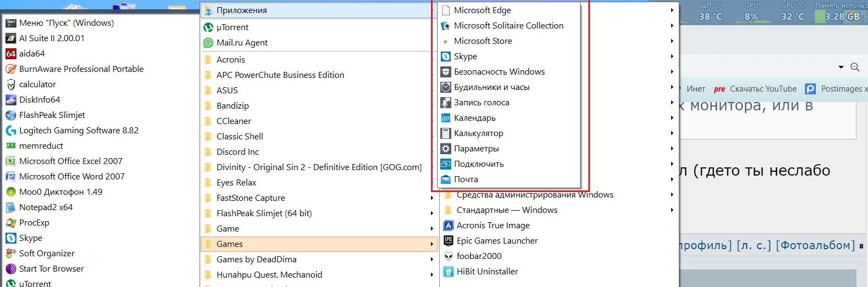Open the Приложения menu entry
The image size is (868, 287).
(x=241, y=10)
